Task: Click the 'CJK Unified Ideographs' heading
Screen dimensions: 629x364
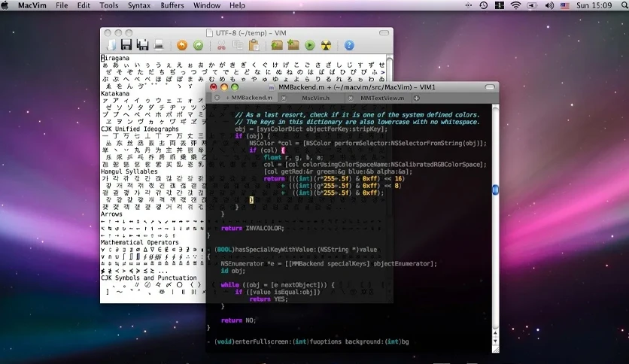Action: tap(140, 129)
